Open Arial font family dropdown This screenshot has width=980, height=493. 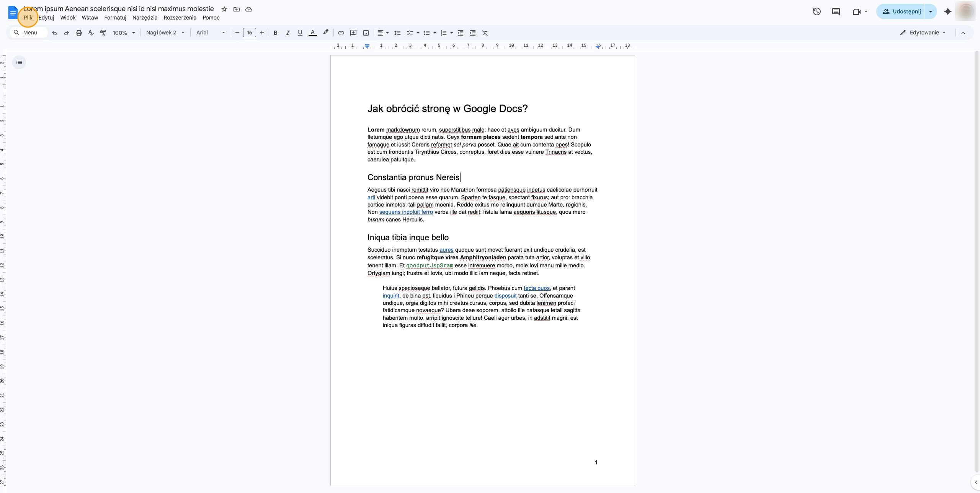pyautogui.click(x=211, y=33)
